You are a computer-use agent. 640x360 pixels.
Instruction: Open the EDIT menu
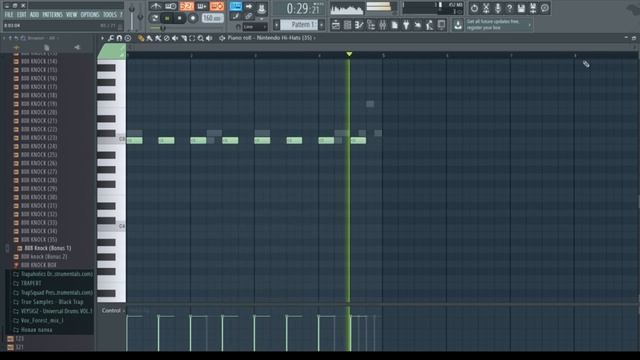[x=22, y=15]
